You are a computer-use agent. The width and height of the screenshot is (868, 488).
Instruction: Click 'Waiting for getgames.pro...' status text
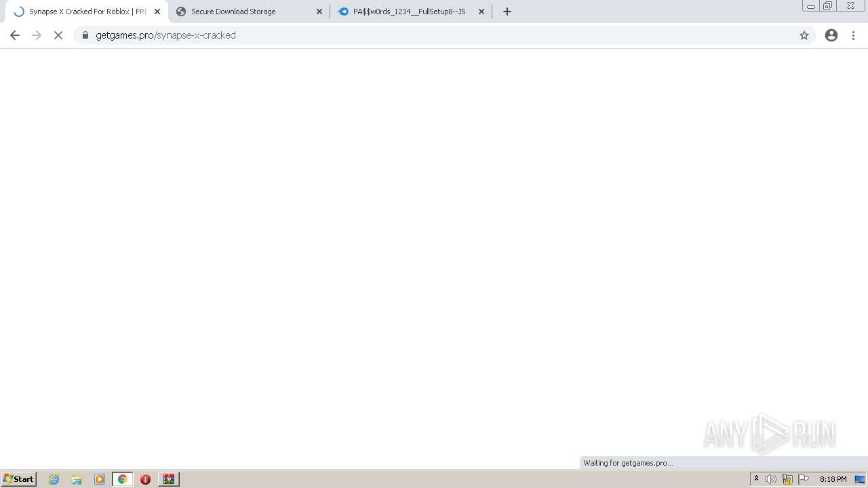(x=628, y=463)
